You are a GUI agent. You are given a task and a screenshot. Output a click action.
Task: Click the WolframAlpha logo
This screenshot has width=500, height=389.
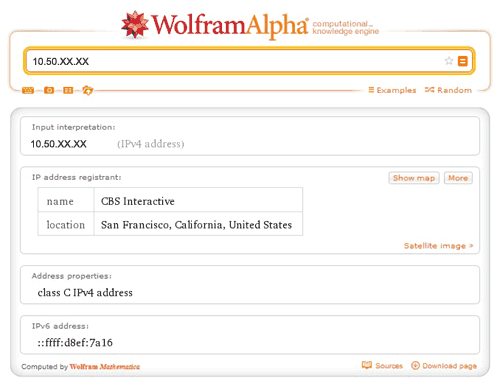pos(215,25)
